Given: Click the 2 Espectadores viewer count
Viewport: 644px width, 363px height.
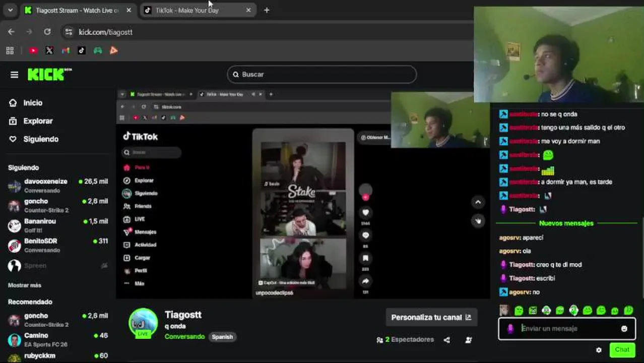Looking at the screenshot, I should pos(405,340).
